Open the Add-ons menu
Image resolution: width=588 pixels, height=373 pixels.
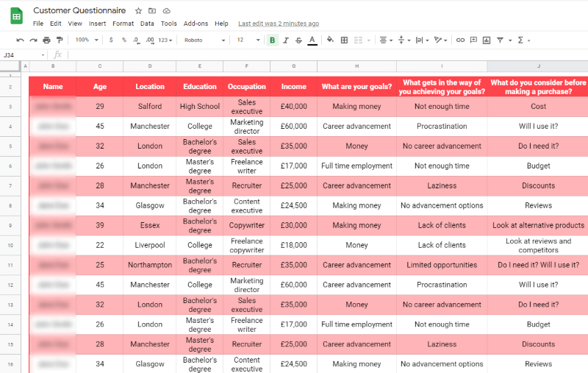[196, 24]
